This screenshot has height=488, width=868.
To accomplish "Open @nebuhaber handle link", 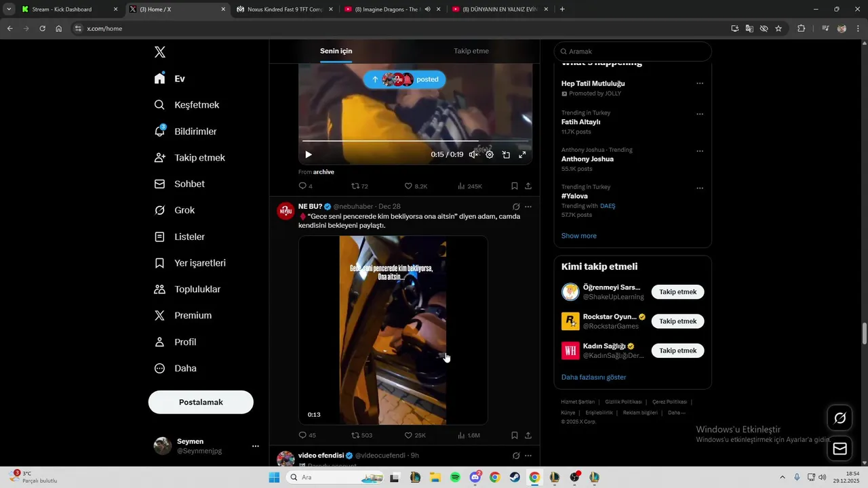I will click(x=353, y=207).
